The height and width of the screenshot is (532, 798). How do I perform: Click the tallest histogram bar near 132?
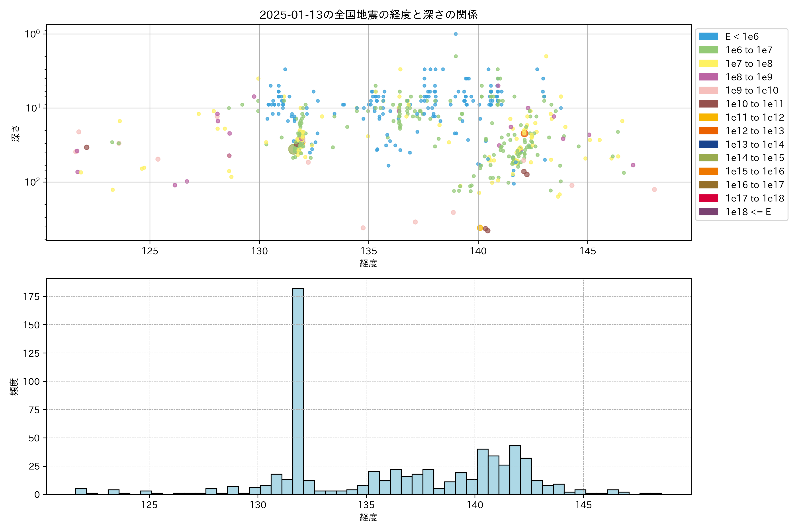pyautogui.click(x=298, y=390)
